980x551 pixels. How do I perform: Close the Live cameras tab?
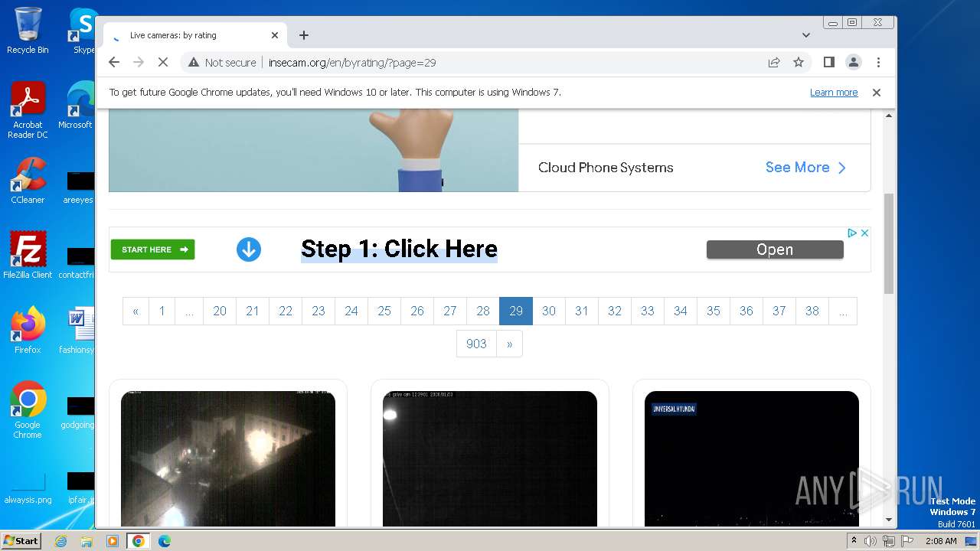point(275,35)
